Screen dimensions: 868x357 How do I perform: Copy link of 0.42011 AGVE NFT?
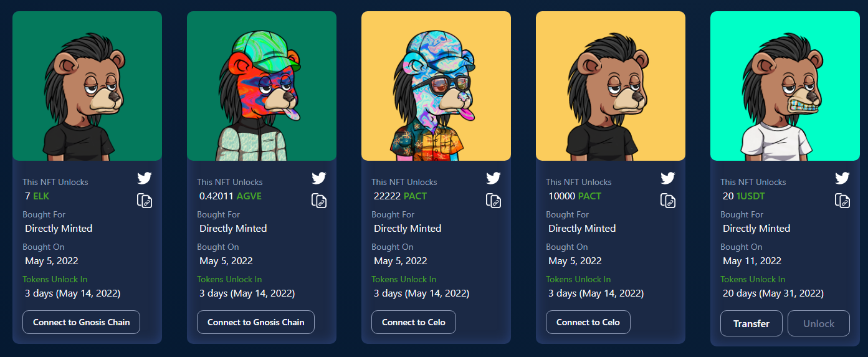tap(319, 201)
